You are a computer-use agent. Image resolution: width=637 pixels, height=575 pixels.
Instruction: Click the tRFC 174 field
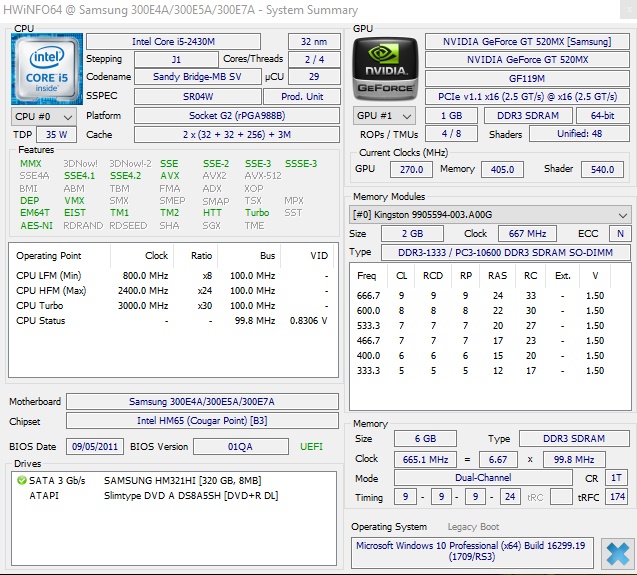[x=617, y=497]
